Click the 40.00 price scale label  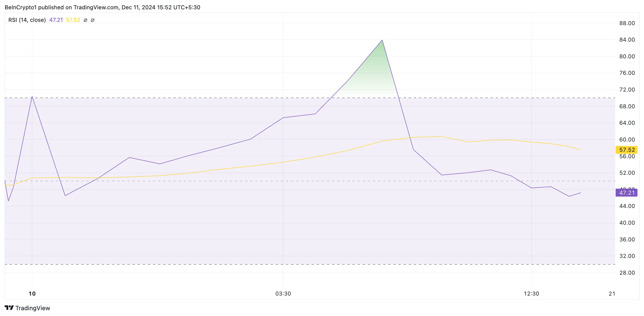627,223
